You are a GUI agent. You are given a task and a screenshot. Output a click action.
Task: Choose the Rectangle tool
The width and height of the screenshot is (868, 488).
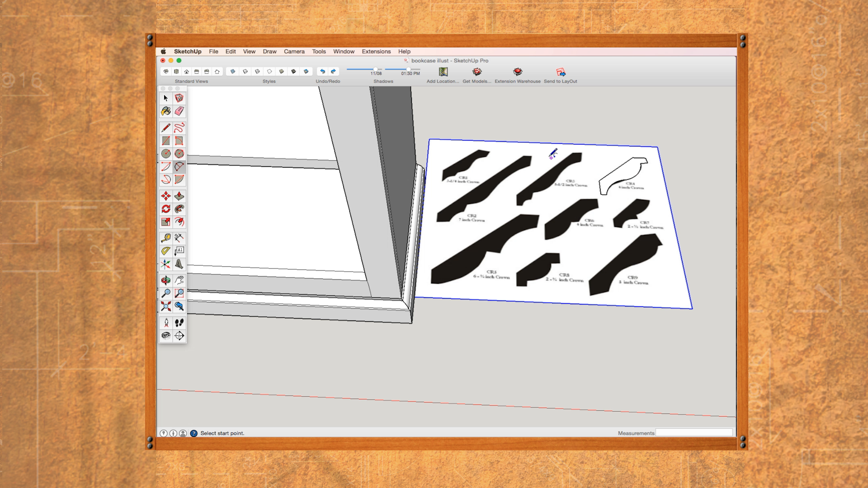click(x=166, y=141)
